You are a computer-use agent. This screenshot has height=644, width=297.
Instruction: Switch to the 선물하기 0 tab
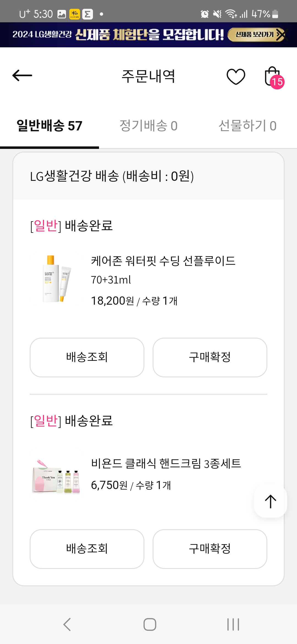pos(248,126)
